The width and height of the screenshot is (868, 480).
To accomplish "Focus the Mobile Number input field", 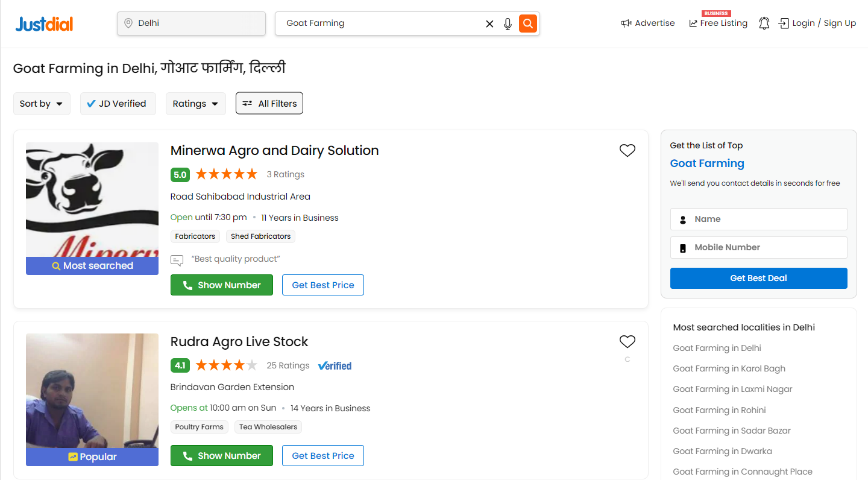I will click(x=759, y=247).
